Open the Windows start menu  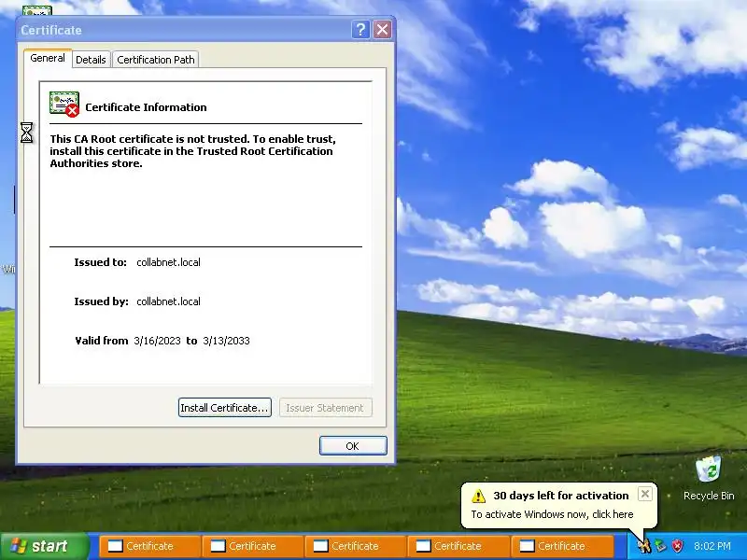(x=44, y=546)
